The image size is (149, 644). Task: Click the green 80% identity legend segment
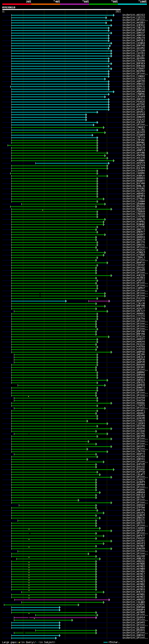[103, 4]
